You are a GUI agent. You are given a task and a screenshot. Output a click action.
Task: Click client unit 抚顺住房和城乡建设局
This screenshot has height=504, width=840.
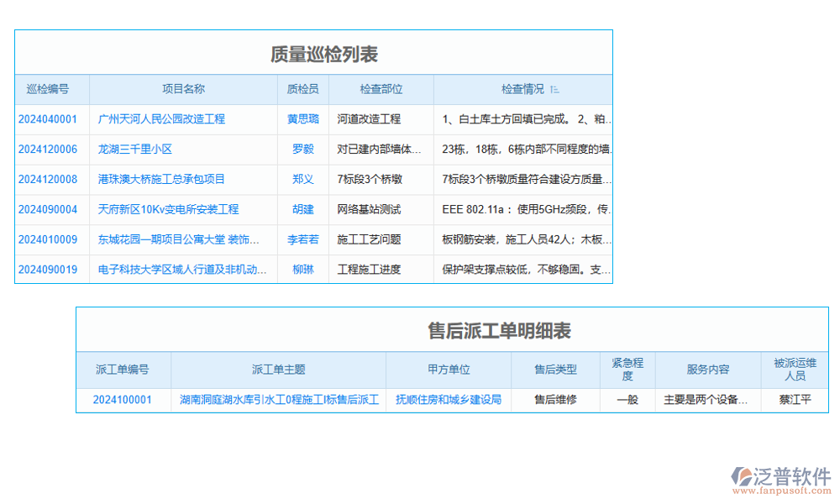(448, 400)
